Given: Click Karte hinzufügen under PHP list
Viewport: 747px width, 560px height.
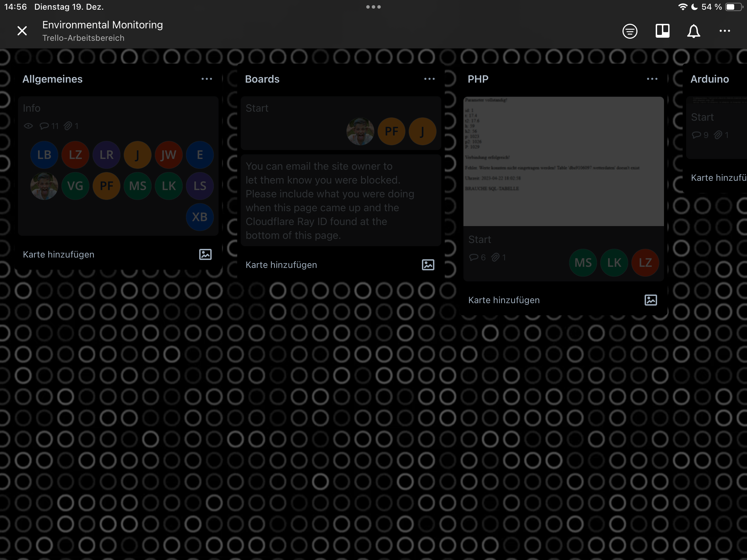Looking at the screenshot, I should coord(504,300).
